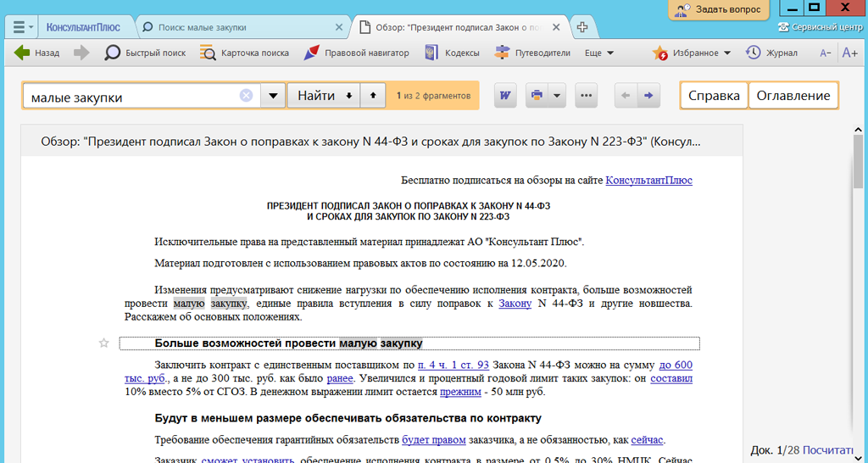Open the будет правом link

point(434,440)
